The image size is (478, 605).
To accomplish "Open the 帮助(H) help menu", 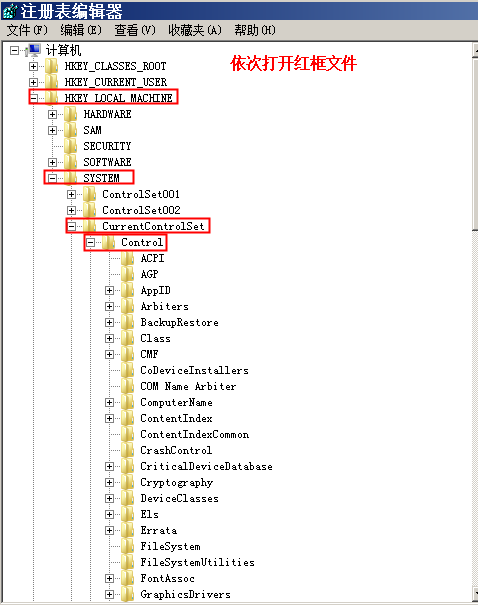I will click(x=255, y=30).
